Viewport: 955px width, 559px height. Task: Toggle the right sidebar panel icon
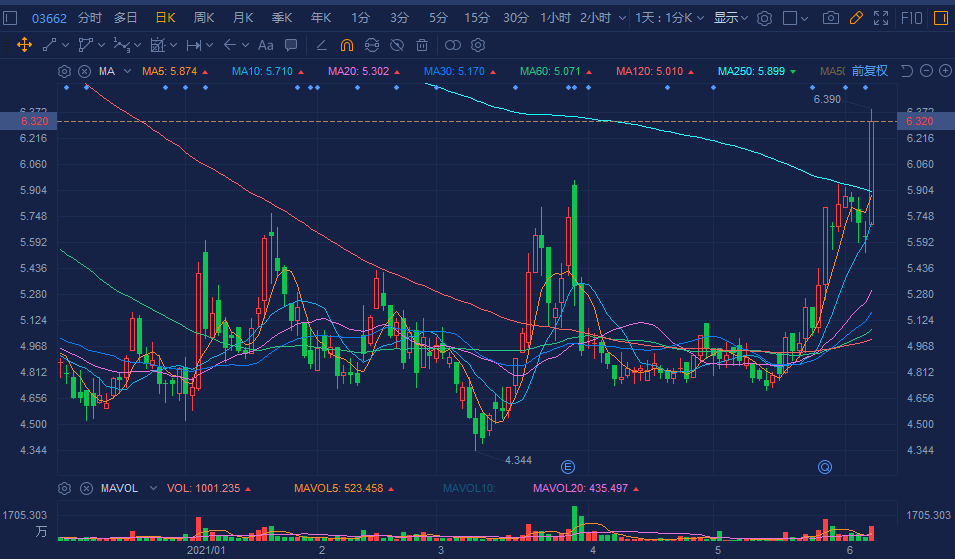[x=941, y=18]
